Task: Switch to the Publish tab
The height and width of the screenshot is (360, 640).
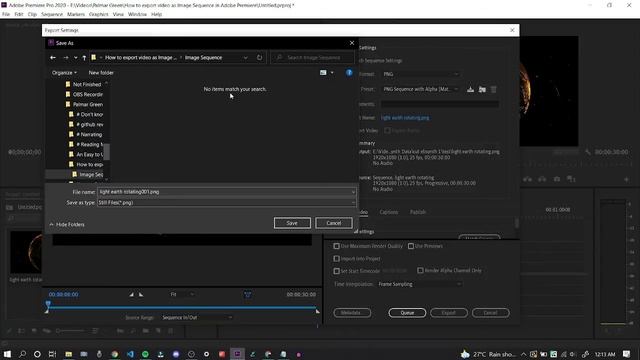Action: pos(418,212)
